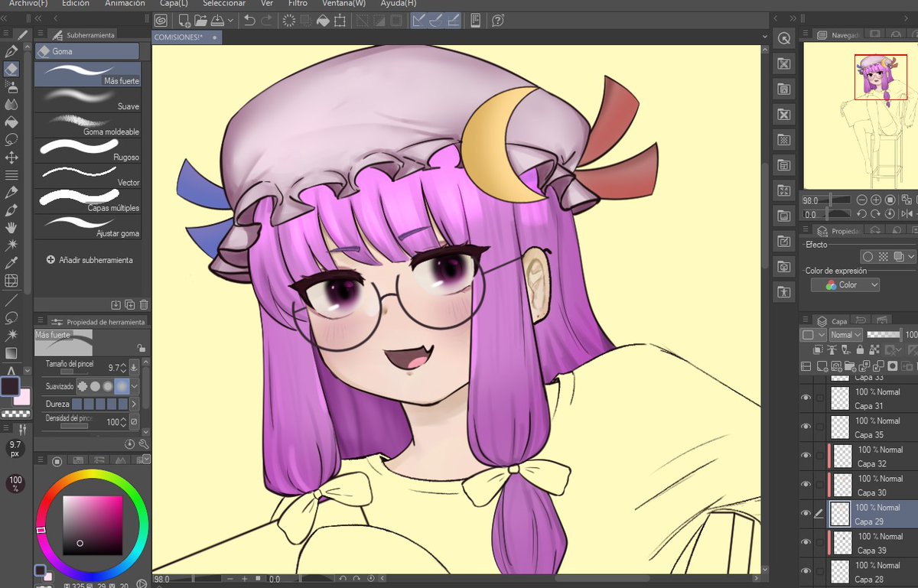Hide the Capa 35 layer

(x=806, y=427)
